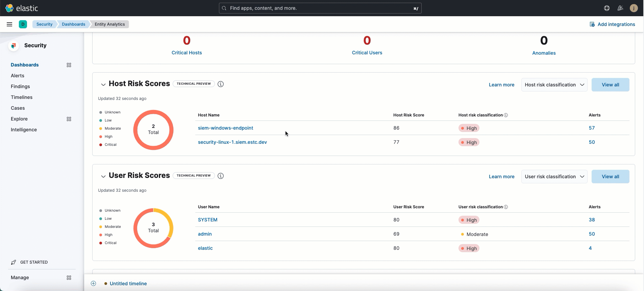Click View all for Host Risk Scores
Image resolution: width=644 pixels, height=291 pixels.
(x=610, y=85)
